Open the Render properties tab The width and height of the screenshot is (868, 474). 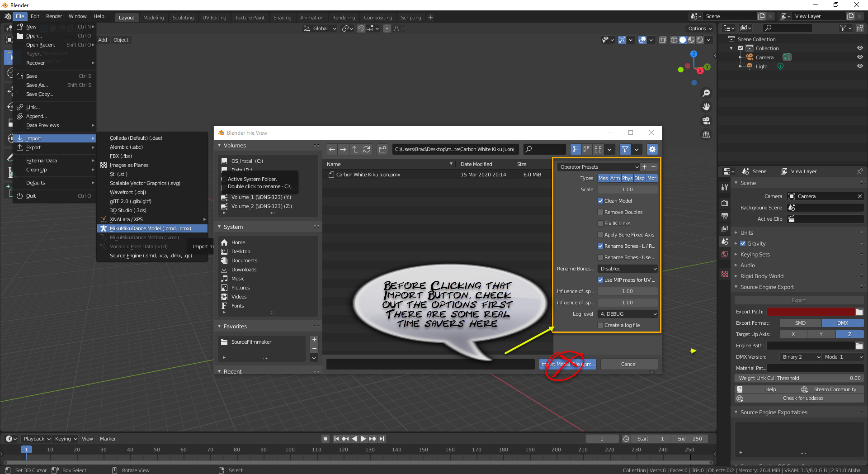point(725,204)
